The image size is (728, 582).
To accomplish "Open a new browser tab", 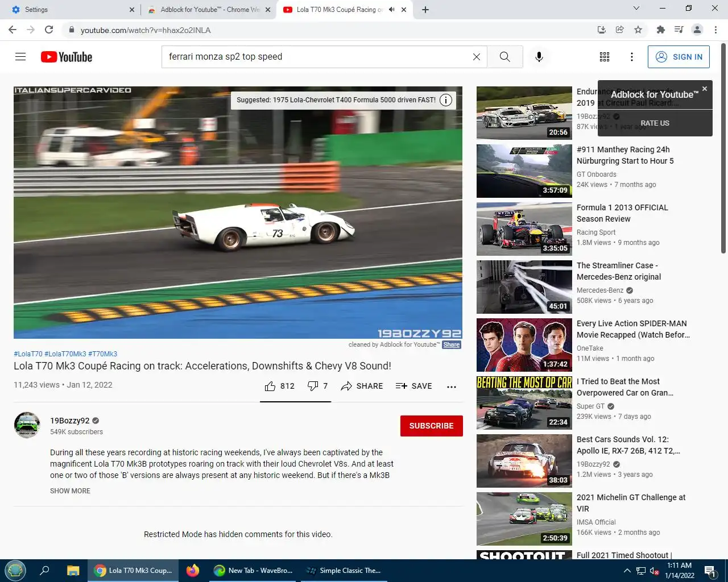I will [x=425, y=10].
